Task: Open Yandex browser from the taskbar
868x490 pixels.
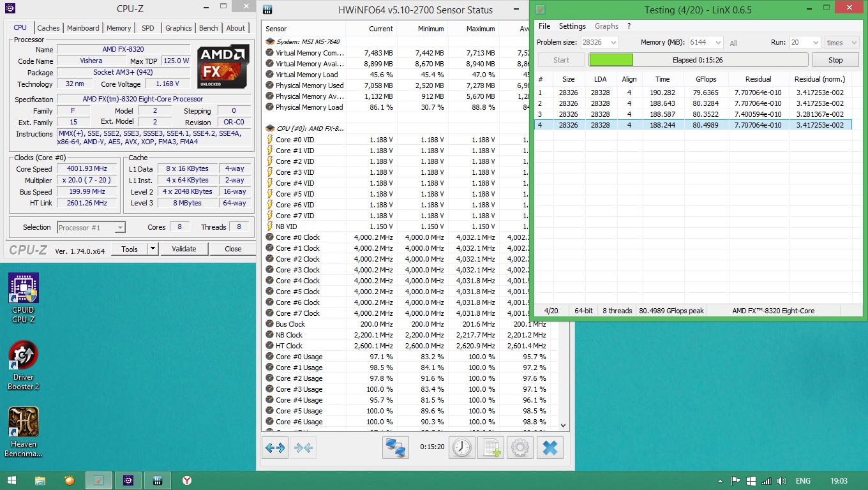Action: [187, 480]
